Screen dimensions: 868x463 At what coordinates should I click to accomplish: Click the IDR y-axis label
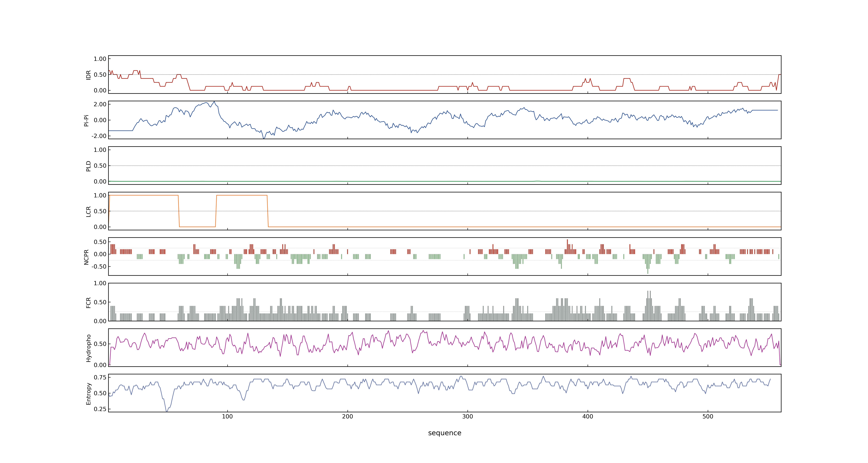(x=88, y=75)
